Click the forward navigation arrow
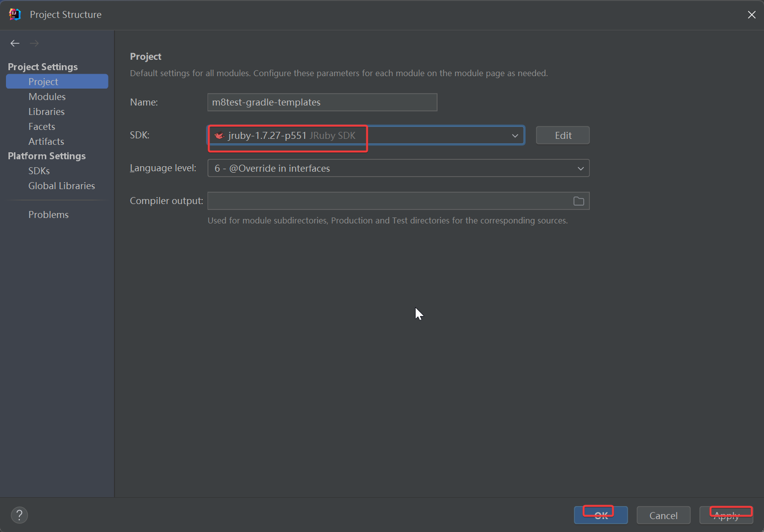This screenshot has height=532, width=764. tap(34, 43)
